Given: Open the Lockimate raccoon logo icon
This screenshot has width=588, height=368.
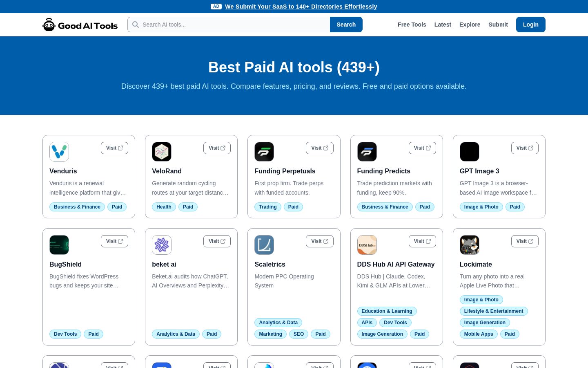Looking at the screenshot, I should point(470,245).
